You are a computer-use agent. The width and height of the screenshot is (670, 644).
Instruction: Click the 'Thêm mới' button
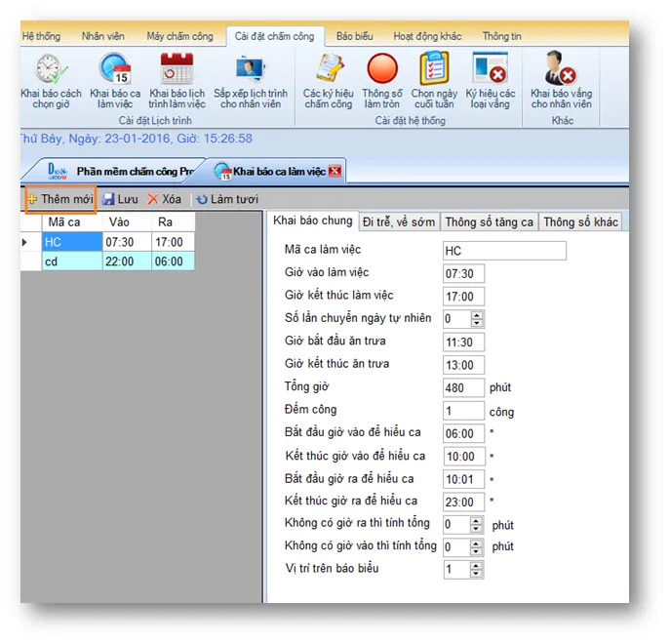60,199
